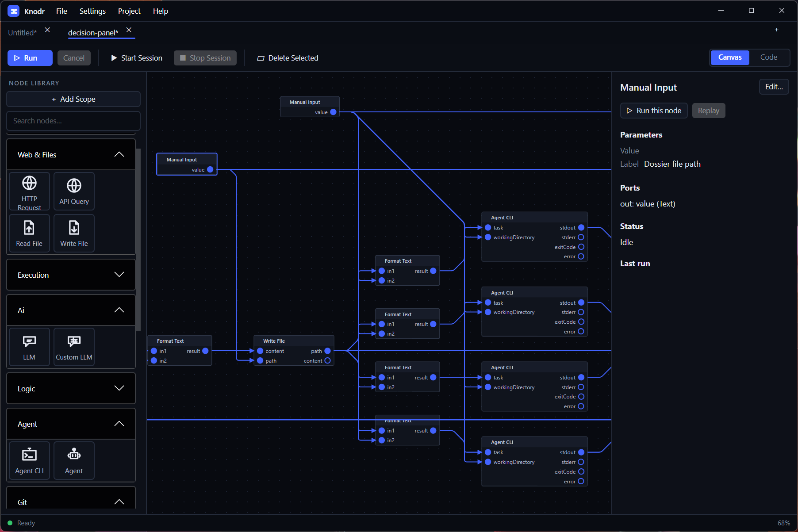Expand the Logic category

coord(71,388)
